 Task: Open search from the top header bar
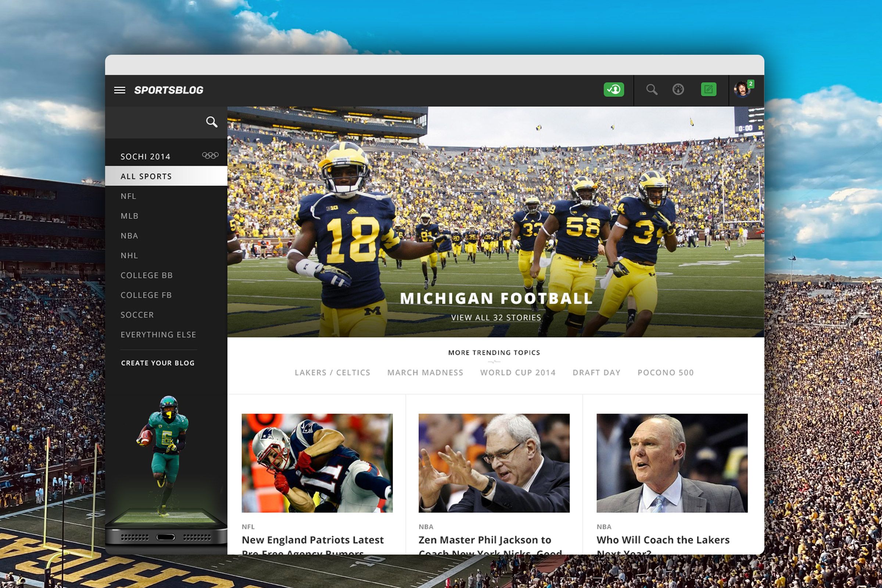652,90
